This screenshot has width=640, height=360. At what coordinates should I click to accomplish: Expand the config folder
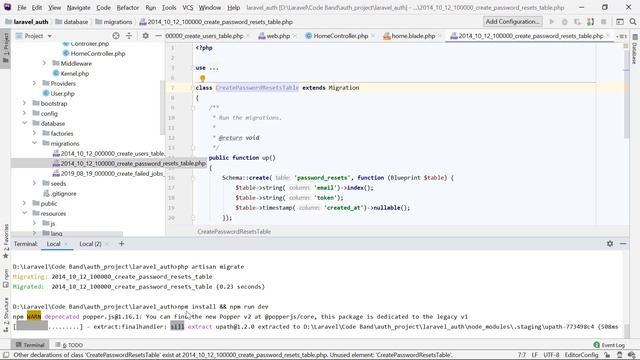[x=24, y=113]
